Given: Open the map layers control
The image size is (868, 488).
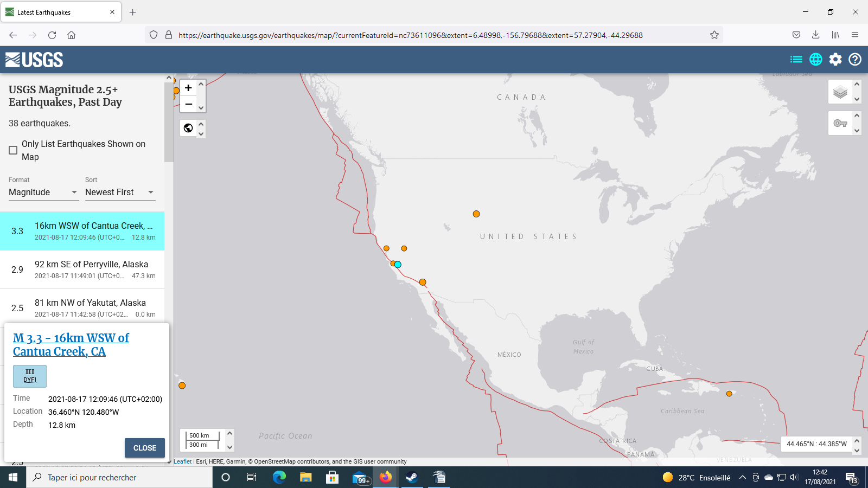Looking at the screenshot, I should (x=840, y=92).
